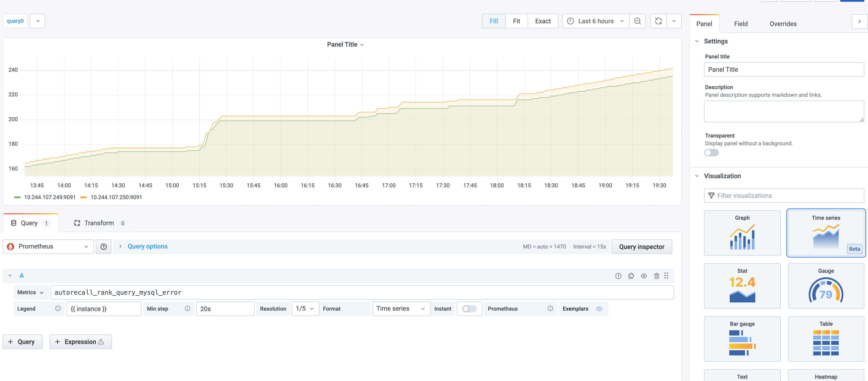Open the Prometheus data source picker
868x381 pixels.
tap(48, 246)
